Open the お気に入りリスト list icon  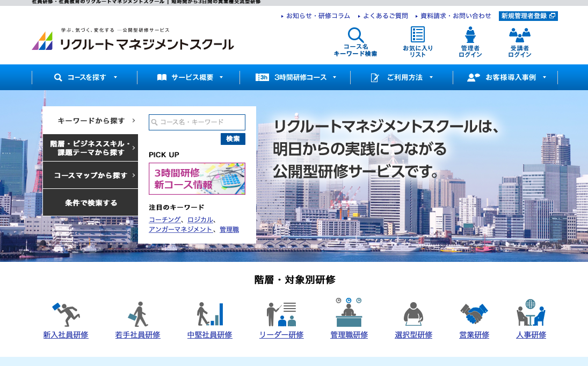417,34
